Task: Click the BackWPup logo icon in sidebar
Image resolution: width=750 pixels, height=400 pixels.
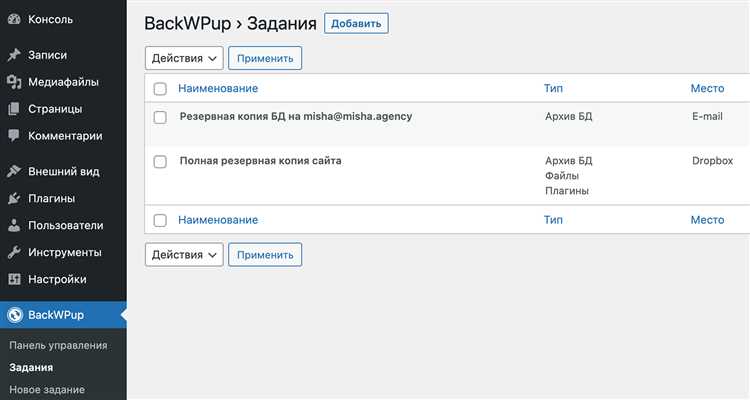Action: (x=15, y=315)
